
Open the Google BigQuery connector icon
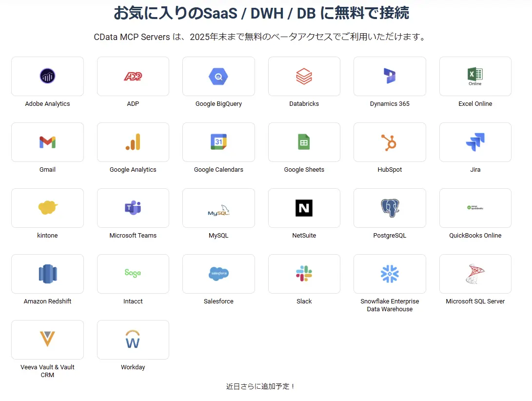[218, 76]
